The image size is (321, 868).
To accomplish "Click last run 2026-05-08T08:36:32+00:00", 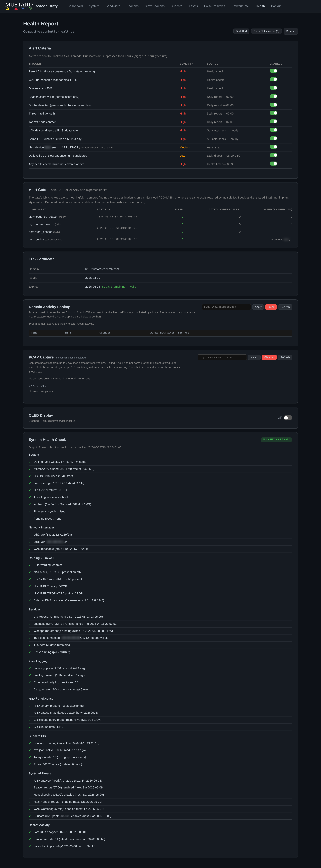I will pyautogui.click(x=117, y=217).
